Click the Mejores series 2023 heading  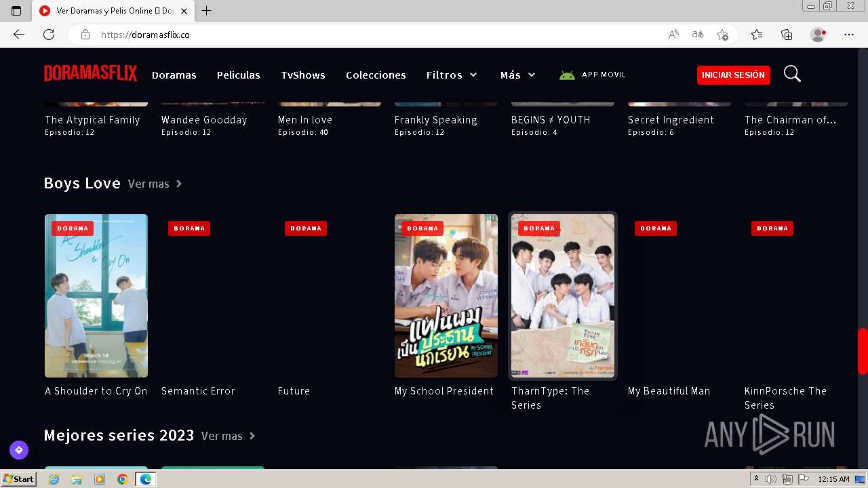[119, 436]
